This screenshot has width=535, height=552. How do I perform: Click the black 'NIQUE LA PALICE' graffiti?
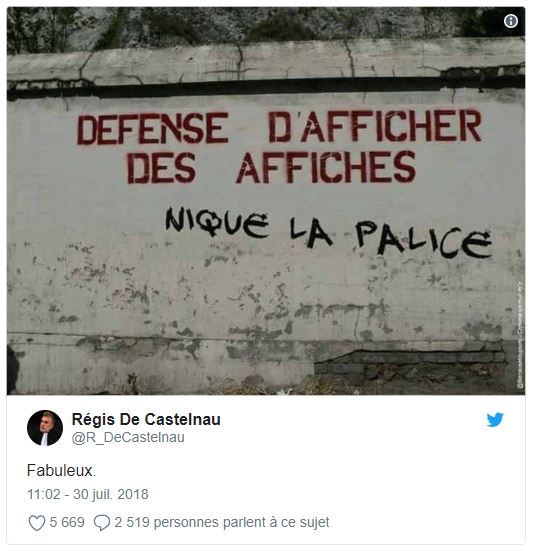click(329, 232)
